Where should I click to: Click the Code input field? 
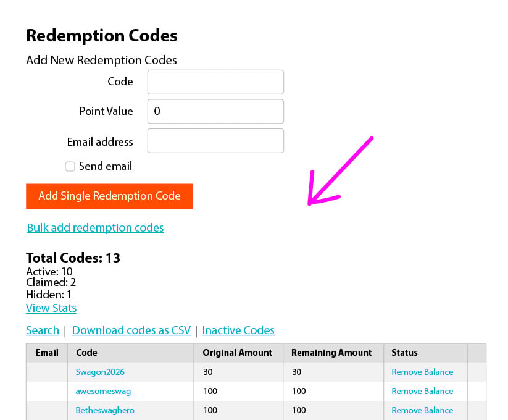215,82
